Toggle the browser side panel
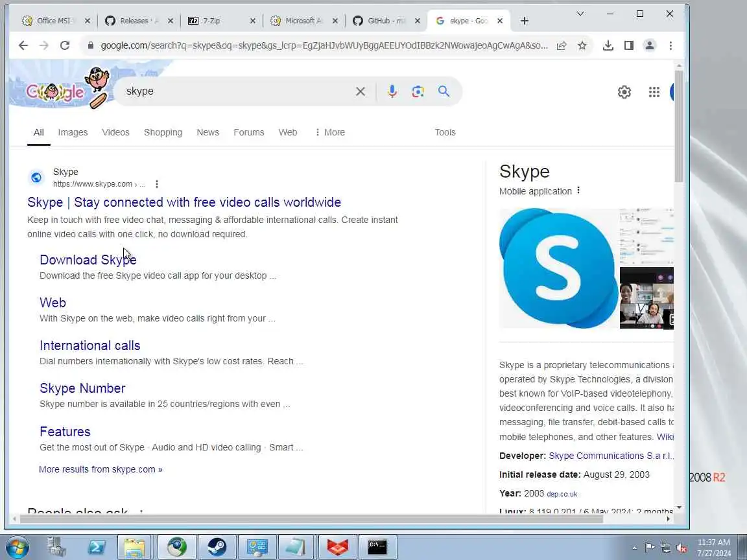Image resolution: width=747 pixels, height=560 pixels. 629,46
